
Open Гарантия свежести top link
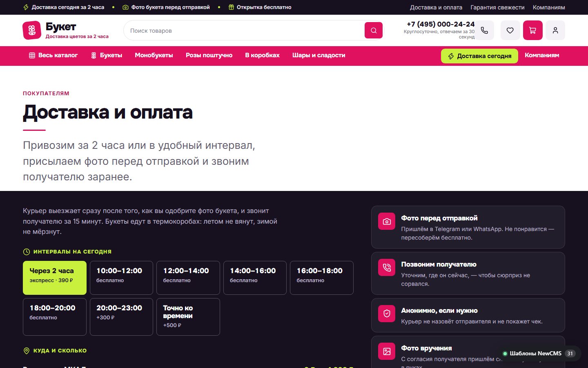(x=497, y=7)
